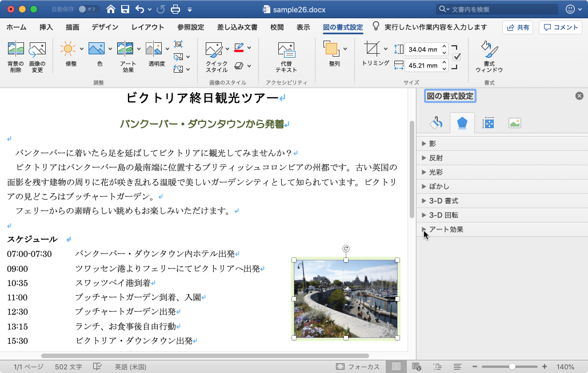Click the Share (共有) button
Viewport: 588px width, 373px height.
(517, 27)
